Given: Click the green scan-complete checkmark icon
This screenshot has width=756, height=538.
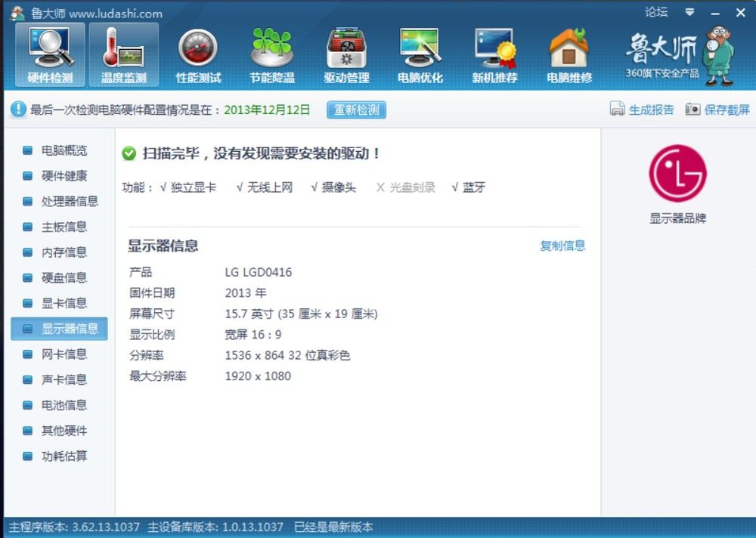Looking at the screenshot, I should (x=129, y=153).
